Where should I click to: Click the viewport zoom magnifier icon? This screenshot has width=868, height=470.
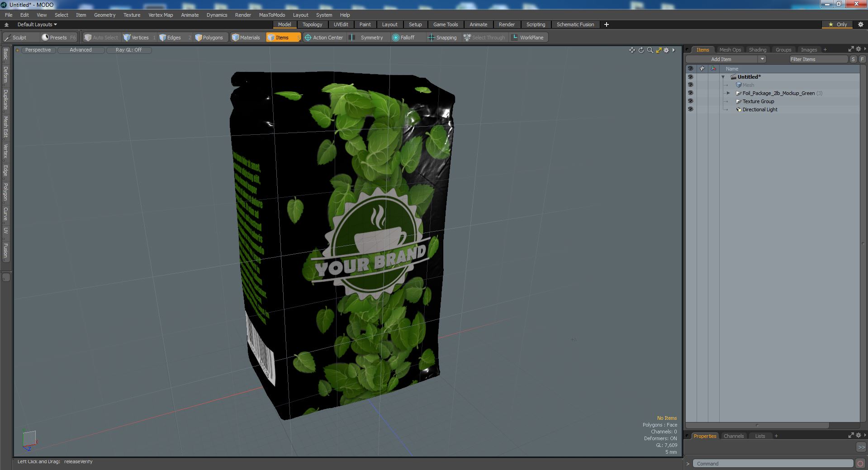pyautogui.click(x=650, y=50)
